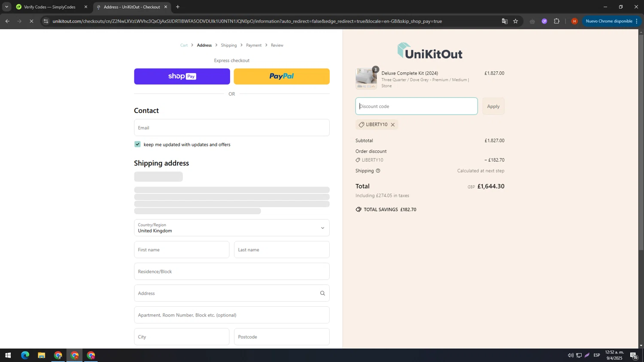
Task: Focus the Discount code field
Action: click(x=416, y=106)
